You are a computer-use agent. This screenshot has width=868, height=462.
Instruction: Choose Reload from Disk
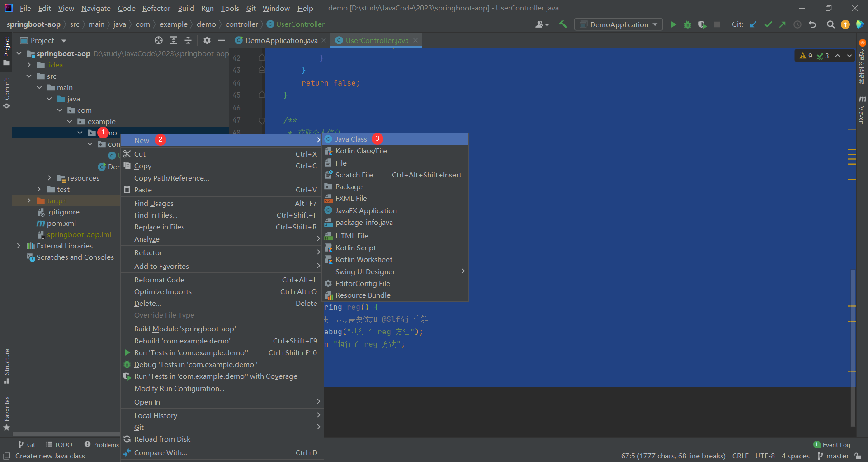coord(222,439)
